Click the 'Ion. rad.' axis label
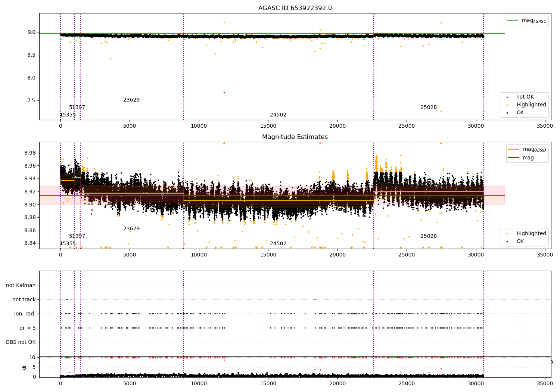The image size is (560, 392). [x=25, y=314]
